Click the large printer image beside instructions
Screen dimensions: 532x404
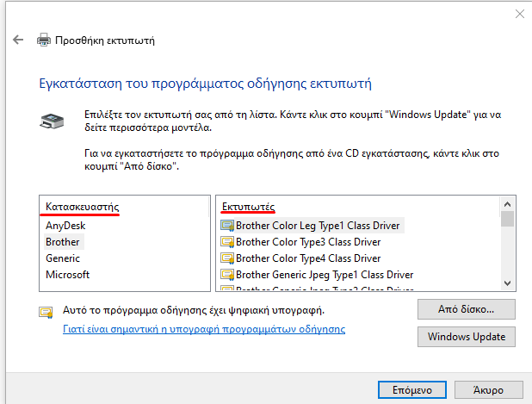point(52,121)
